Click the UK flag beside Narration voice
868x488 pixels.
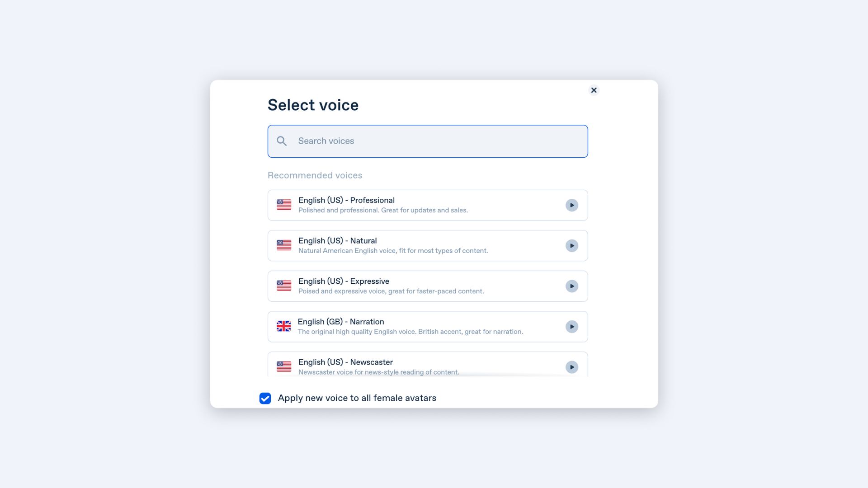[283, 326]
